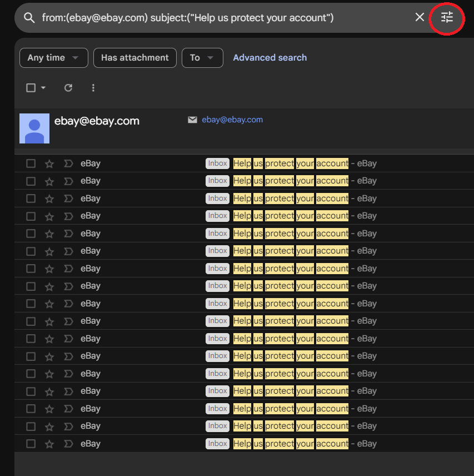
Task: Open the arrow next to select-all checkbox
Action: coord(43,88)
